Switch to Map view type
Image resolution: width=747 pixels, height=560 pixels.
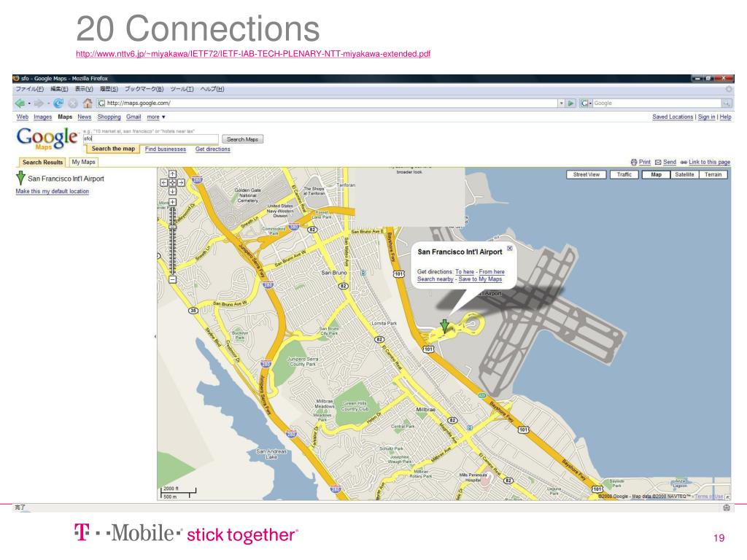pyautogui.click(x=656, y=175)
